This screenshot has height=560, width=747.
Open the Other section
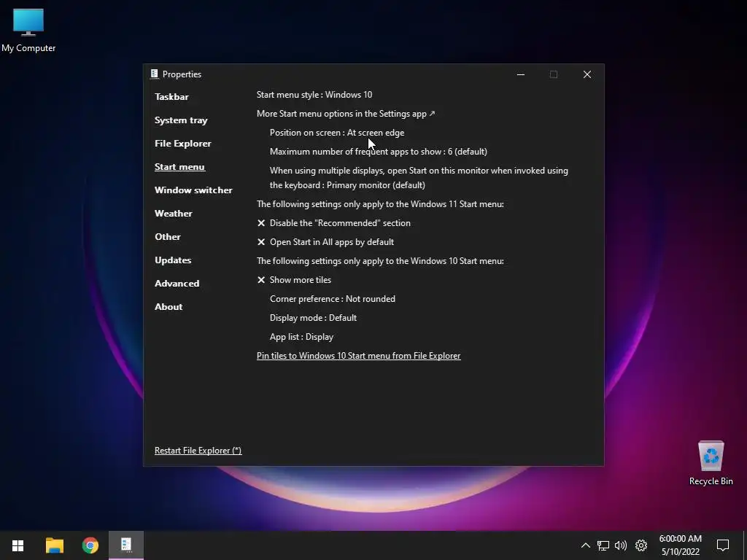(x=168, y=237)
